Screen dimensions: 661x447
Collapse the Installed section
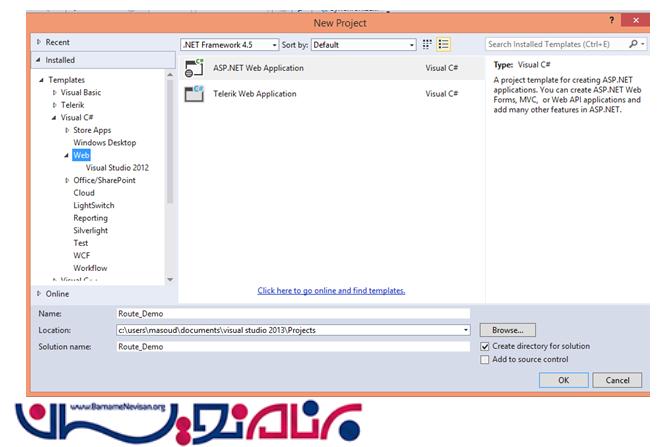[38, 60]
